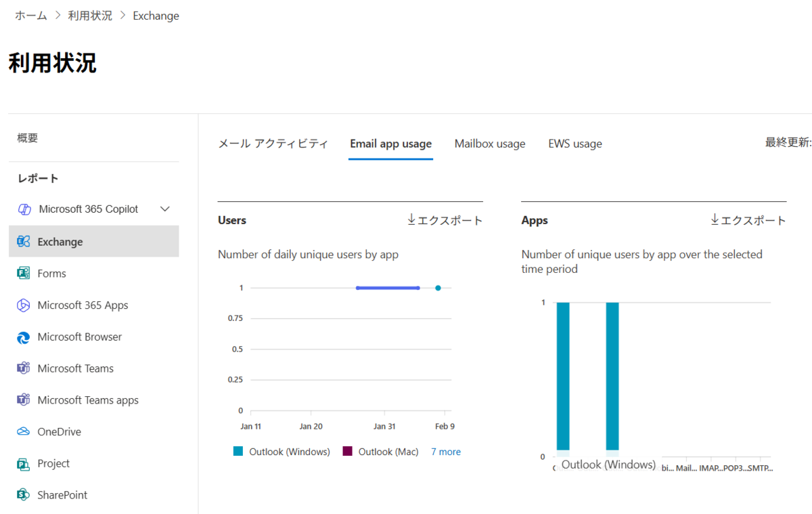This screenshot has width=812, height=514.
Task: Click the SharePoint icon in sidebar
Action: 24,495
